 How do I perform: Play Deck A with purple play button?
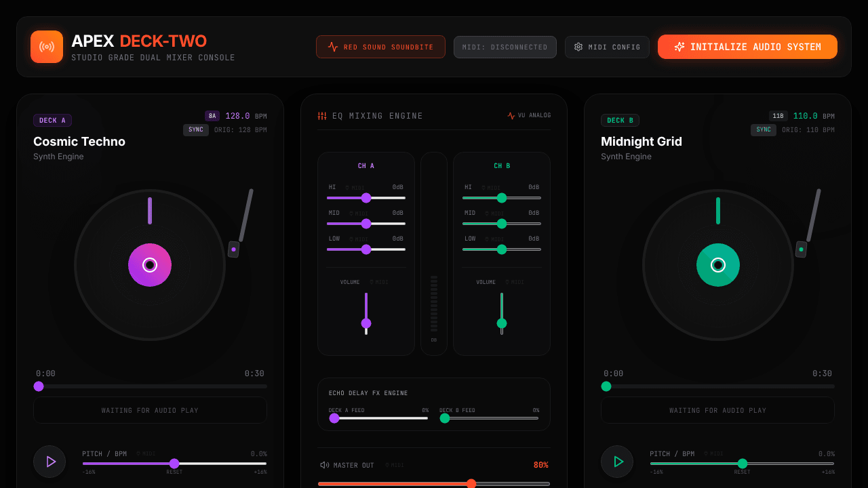50,462
